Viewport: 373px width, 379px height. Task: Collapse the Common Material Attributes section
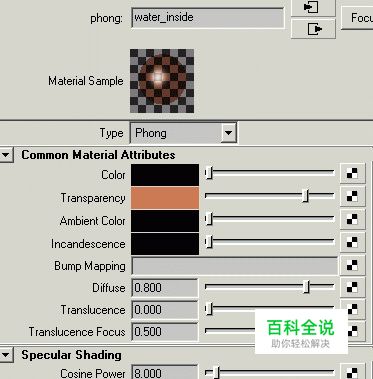6,155
